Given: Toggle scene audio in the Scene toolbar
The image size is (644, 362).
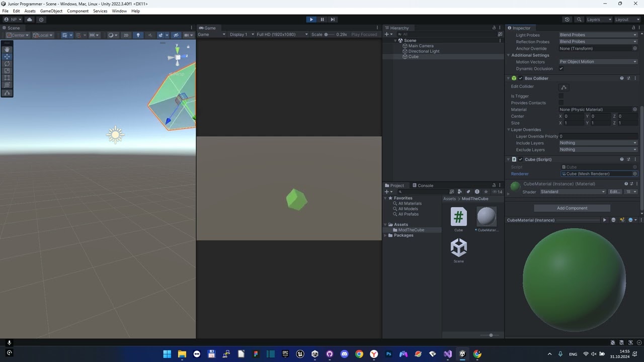Looking at the screenshot, I should point(150,35).
